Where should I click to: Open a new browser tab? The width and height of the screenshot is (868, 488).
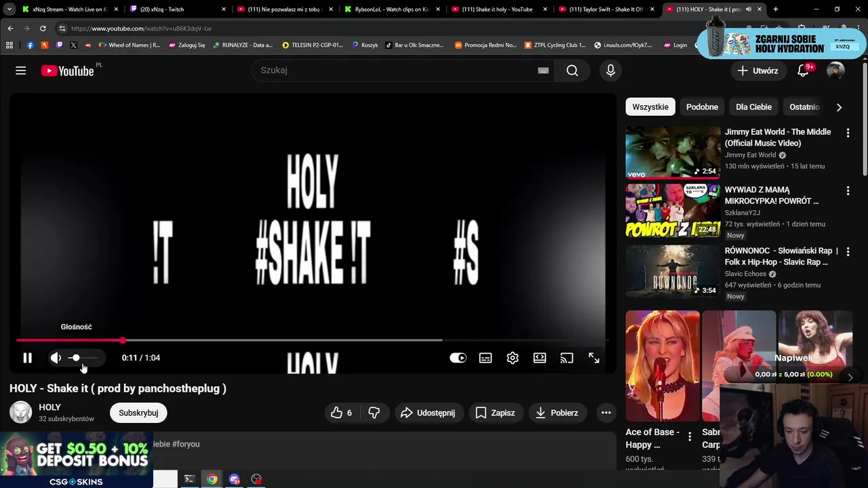[776, 9]
